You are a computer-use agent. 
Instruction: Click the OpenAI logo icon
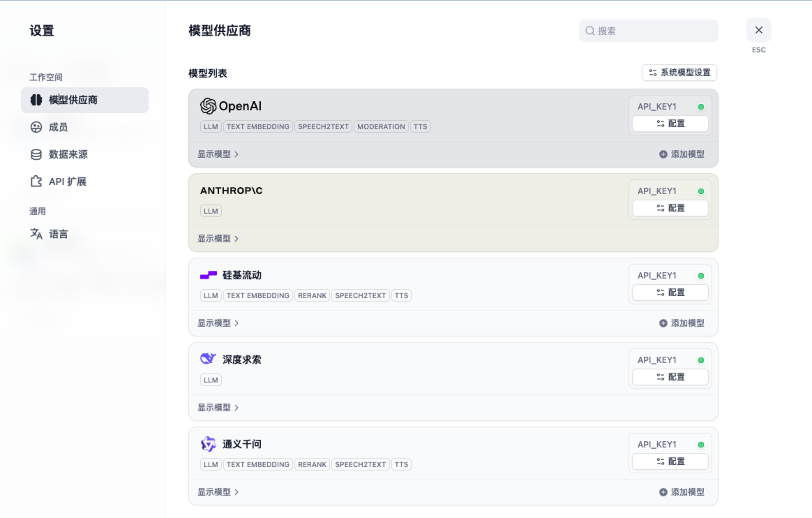coord(208,106)
